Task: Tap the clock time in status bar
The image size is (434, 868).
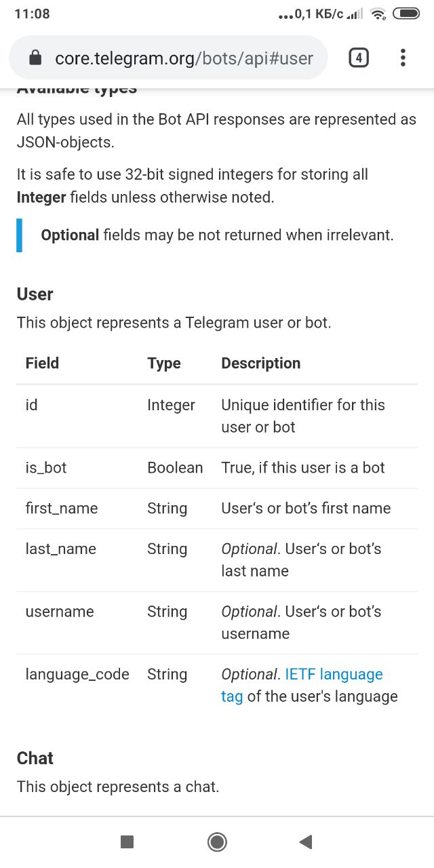Action: pyautogui.click(x=32, y=14)
